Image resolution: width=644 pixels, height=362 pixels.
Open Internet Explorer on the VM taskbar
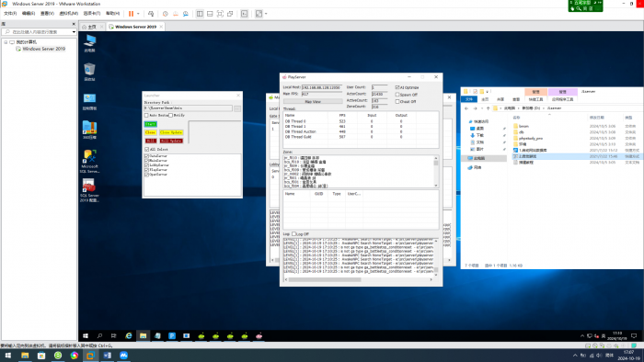coord(129,335)
